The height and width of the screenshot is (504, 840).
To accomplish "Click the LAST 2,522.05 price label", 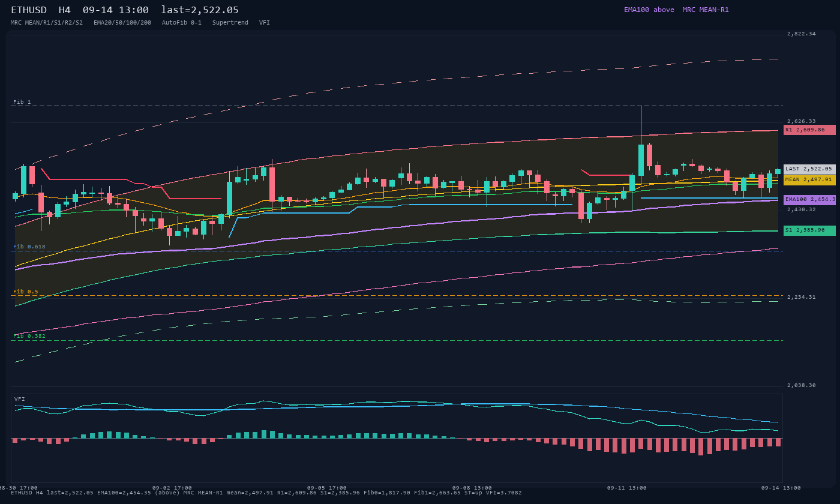I will pos(809,169).
